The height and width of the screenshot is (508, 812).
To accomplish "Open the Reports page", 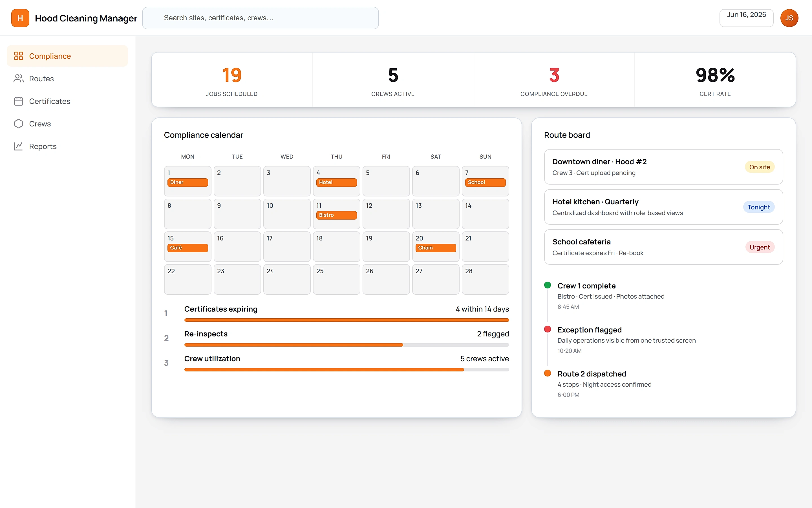I will pos(67,146).
